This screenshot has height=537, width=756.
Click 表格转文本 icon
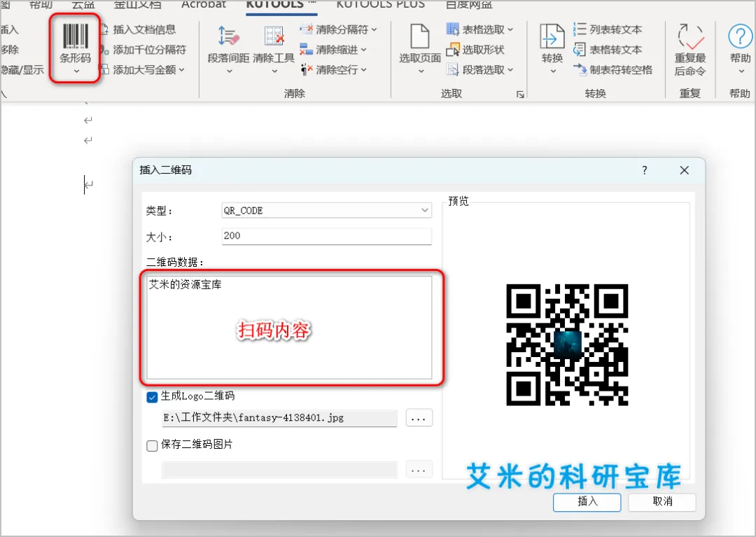point(580,50)
